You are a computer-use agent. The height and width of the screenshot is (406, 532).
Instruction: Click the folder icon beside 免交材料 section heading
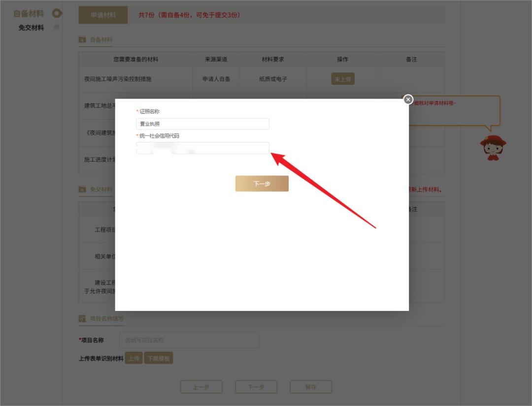82,189
